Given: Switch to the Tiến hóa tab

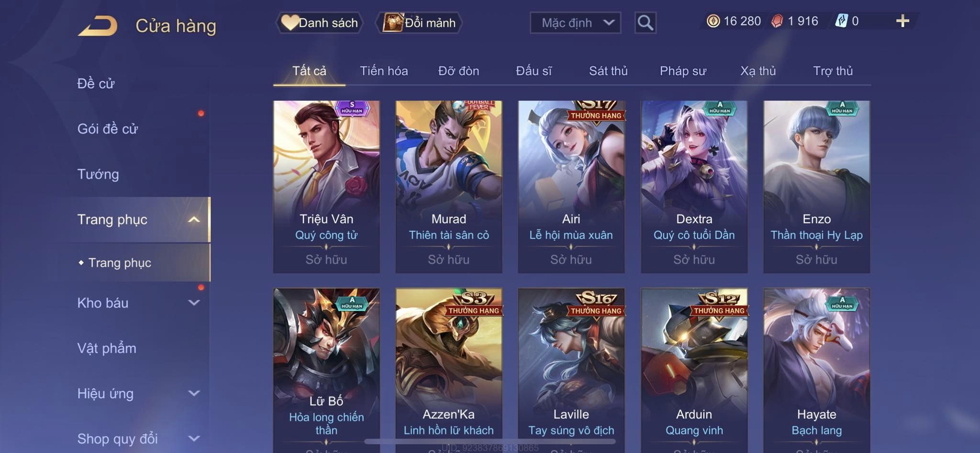Looking at the screenshot, I should point(384,71).
